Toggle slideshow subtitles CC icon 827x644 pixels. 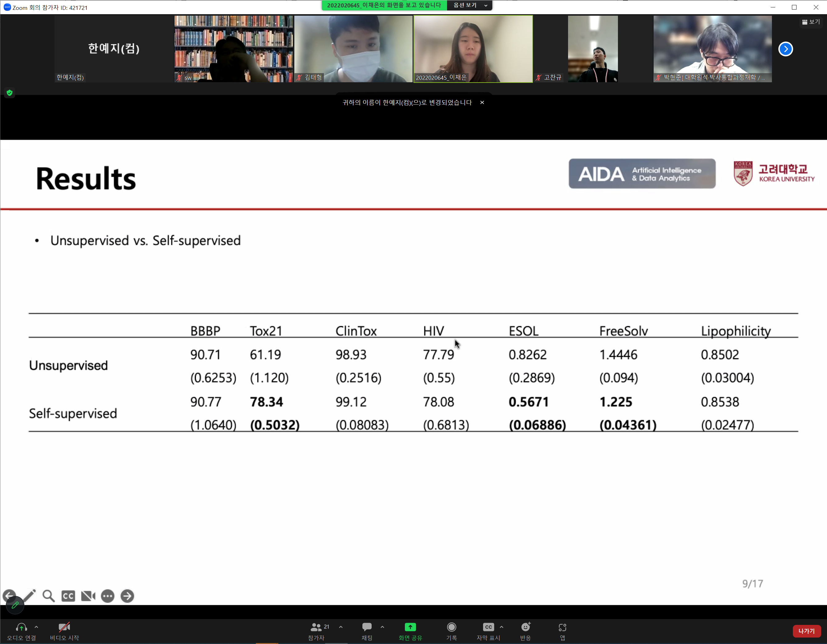point(68,596)
